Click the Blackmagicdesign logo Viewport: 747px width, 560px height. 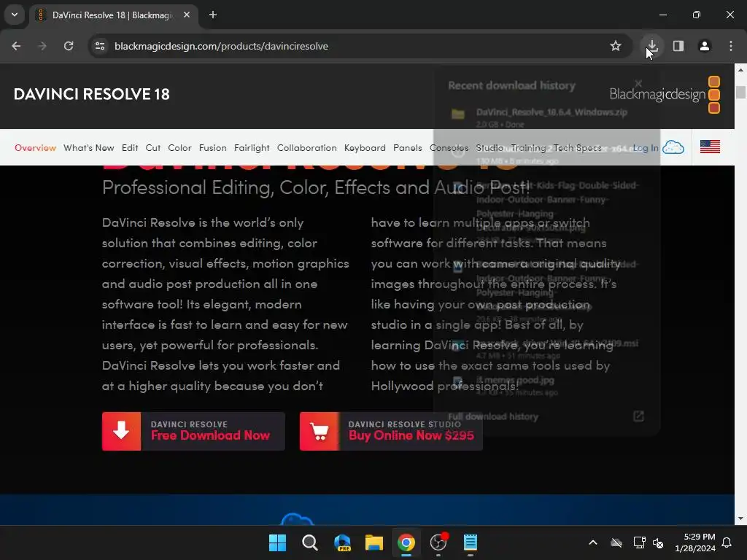pos(665,95)
